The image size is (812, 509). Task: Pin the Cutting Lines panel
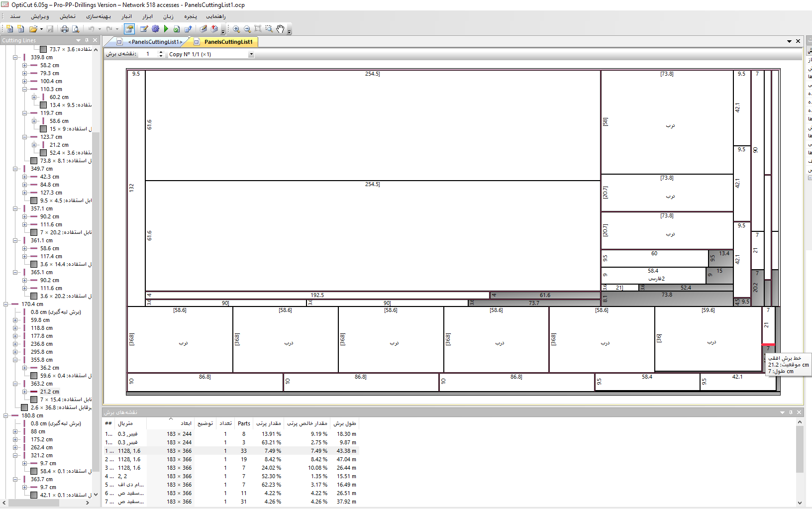[87, 40]
